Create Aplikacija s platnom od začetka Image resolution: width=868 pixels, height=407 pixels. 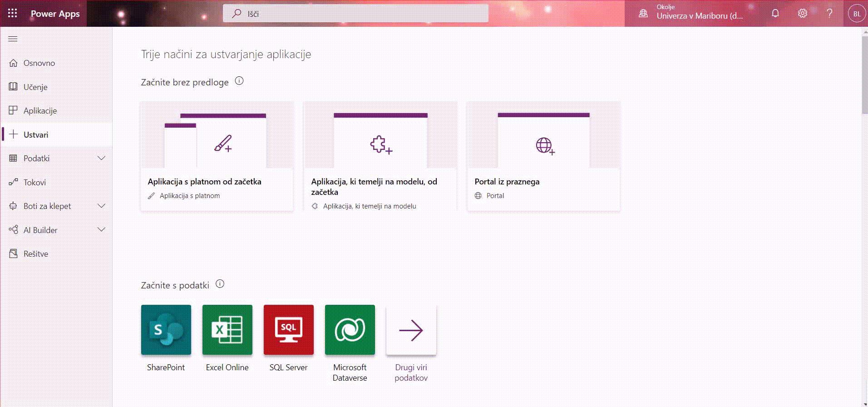coord(217,156)
